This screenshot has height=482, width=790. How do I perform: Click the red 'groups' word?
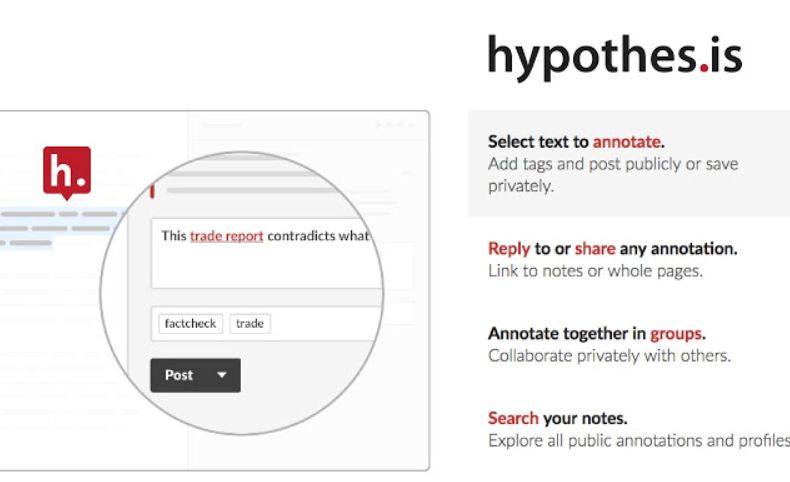pyautogui.click(x=676, y=333)
